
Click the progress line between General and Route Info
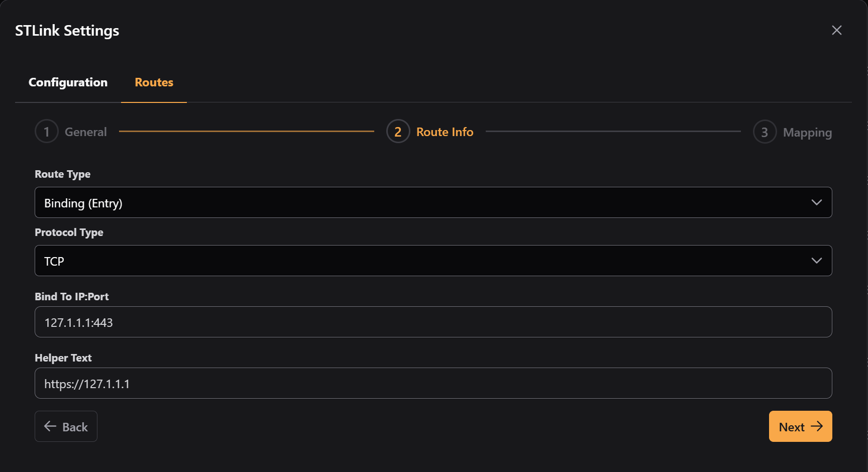click(245, 131)
